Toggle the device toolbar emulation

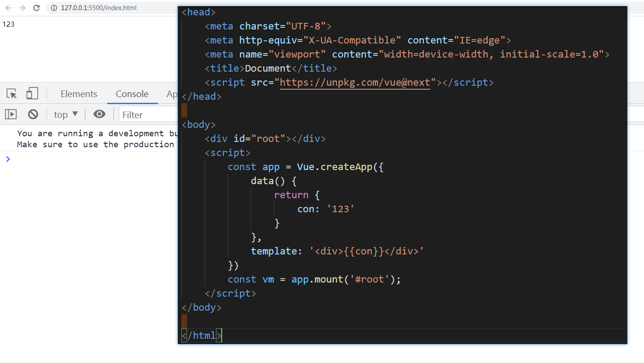(x=32, y=93)
